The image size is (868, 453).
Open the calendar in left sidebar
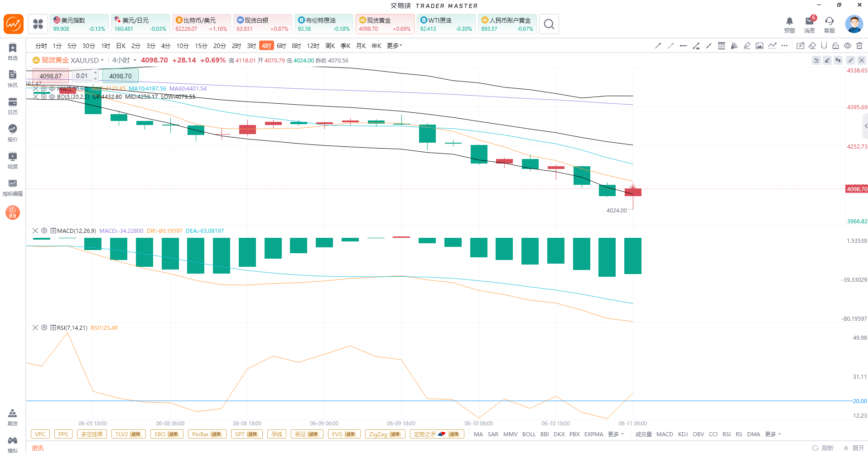13,106
